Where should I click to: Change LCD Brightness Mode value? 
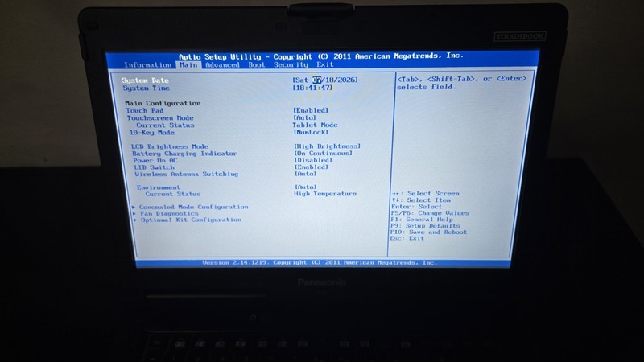[328, 146]
